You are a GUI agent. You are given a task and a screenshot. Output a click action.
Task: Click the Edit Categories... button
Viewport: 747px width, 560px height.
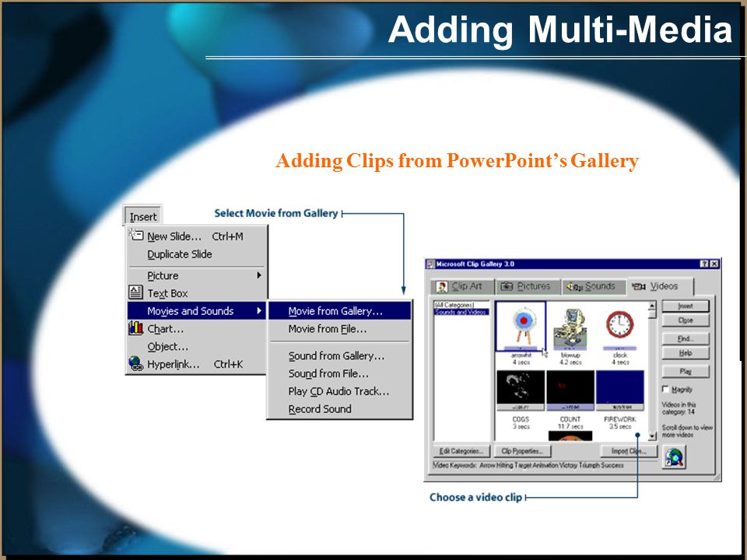[461, 451]
